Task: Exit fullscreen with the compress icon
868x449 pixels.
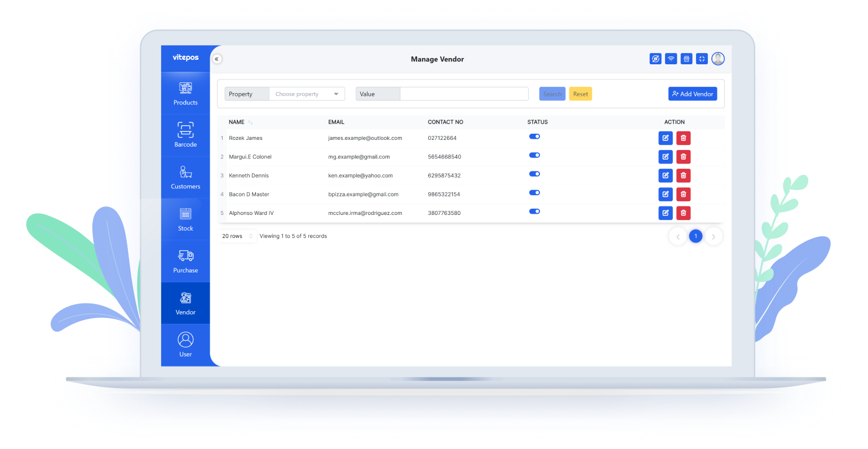Action: click(702, 59)
